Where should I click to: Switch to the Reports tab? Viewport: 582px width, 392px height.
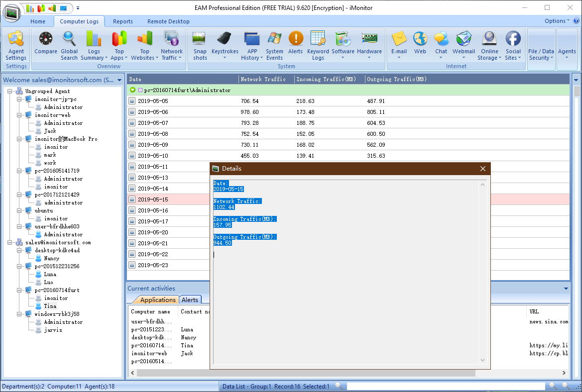123,21
